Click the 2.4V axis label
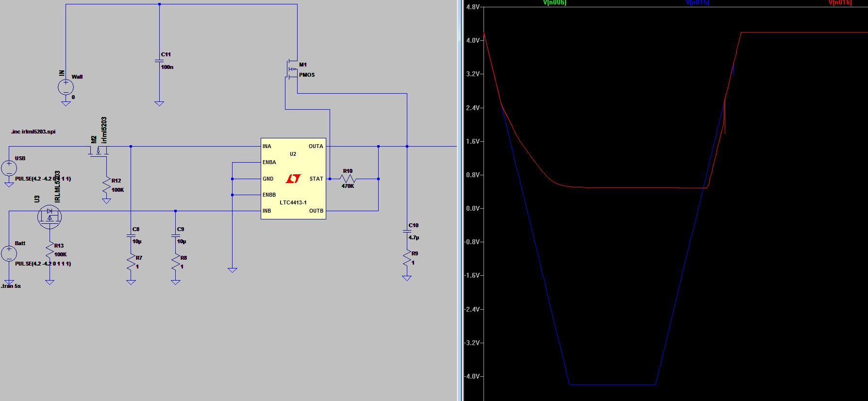Screen dimensions: 868x401 (x=473, y=108)
